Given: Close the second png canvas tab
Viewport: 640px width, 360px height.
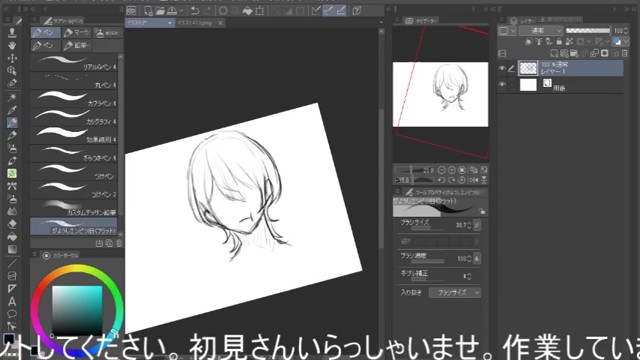Looking at the screenshot, I should pyautogui.click(x=220, y=23).
